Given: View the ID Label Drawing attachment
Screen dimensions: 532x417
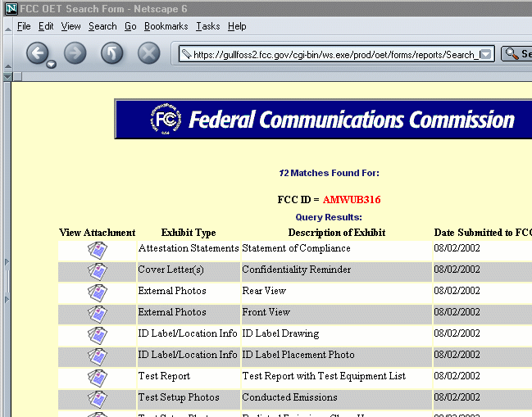Looking at the screenshot, I should pyautogui.click(x=98, y=334).
